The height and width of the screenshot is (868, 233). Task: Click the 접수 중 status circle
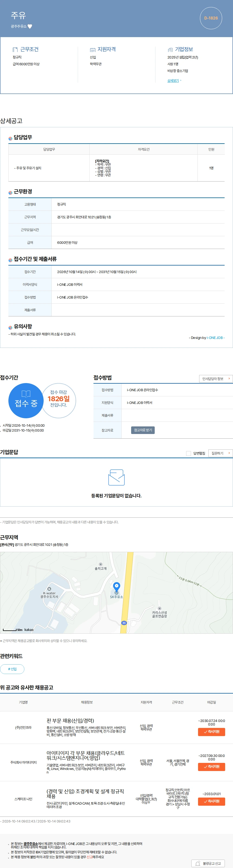click(x=26, y=401)
